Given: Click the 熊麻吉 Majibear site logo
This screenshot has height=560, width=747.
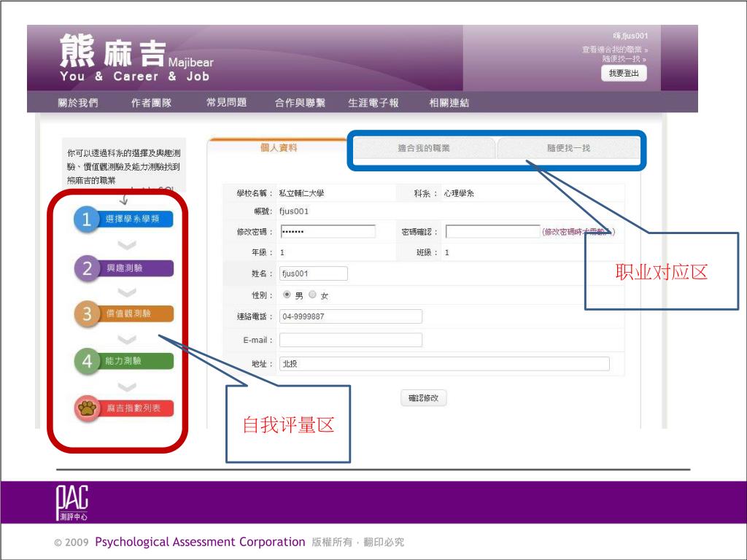Looking at the screenshot, I should pos(136,58).
